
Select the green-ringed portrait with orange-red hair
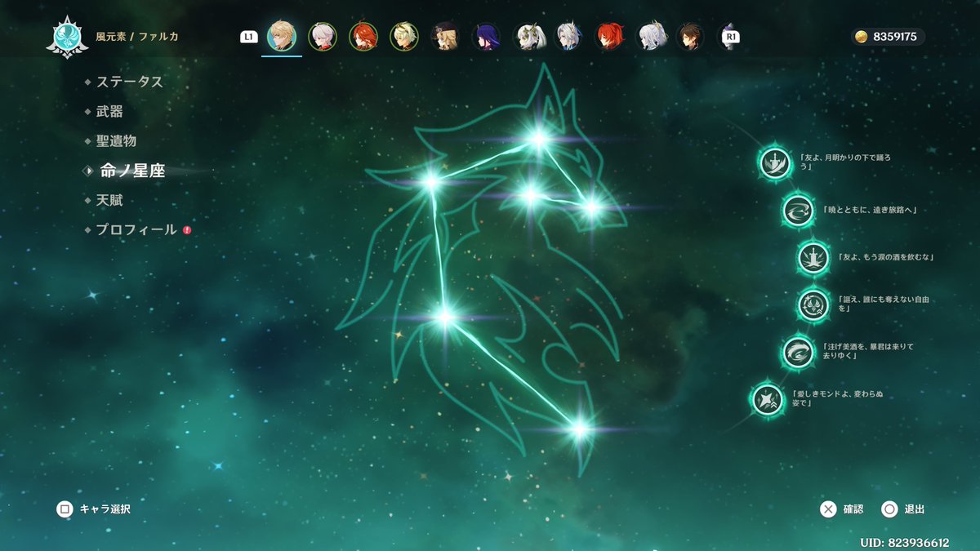[x=363, y=37]
